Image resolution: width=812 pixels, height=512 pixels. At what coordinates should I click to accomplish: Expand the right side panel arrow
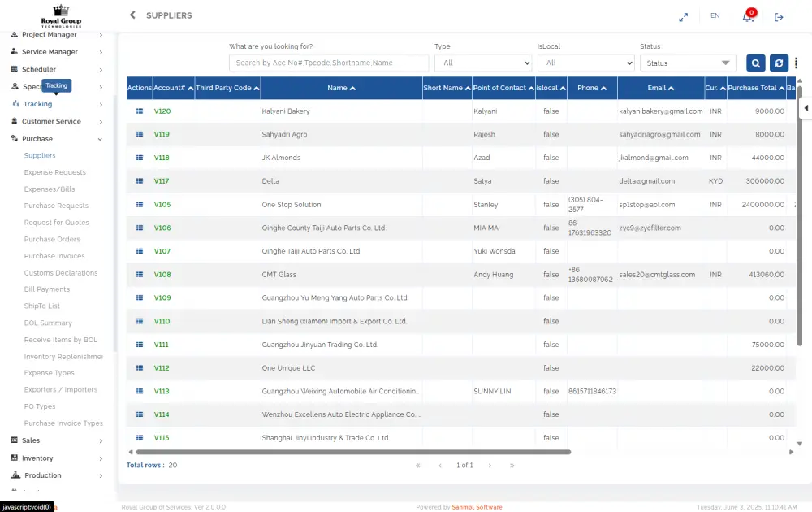point(806,108)
